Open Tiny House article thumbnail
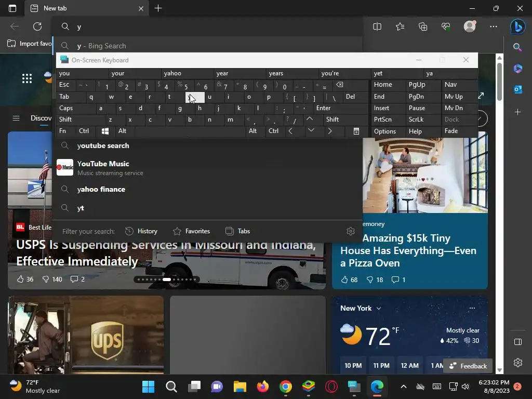The image size is (532, 399). 425,176
